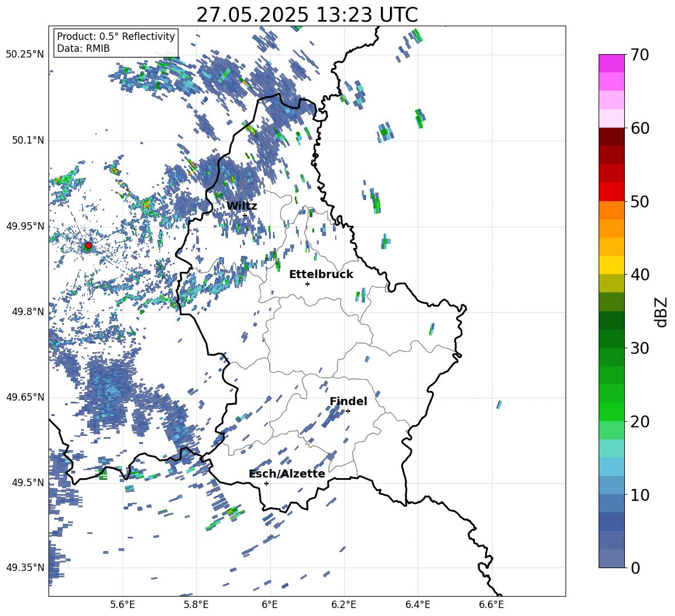
Task: Click the 30 value on colorbar
Action: tap(640, 348)
